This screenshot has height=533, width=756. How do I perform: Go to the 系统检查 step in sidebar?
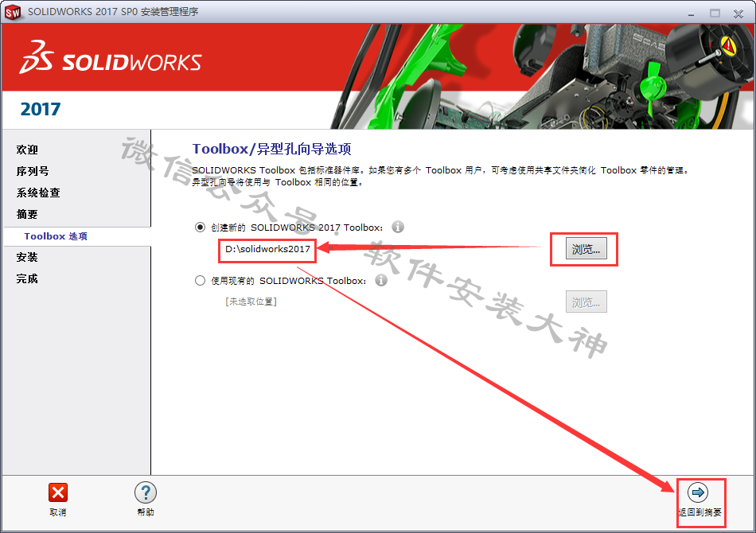(38, 193)
